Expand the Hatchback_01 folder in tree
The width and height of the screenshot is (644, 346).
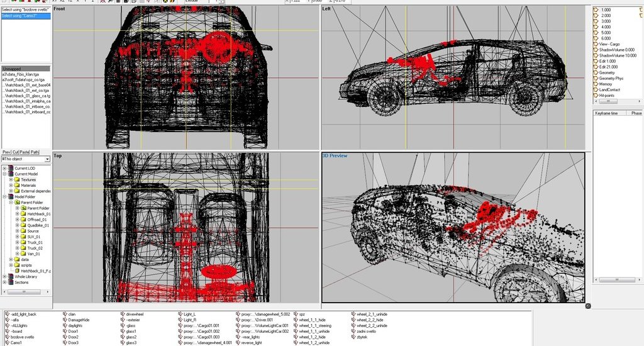point(17,214)
